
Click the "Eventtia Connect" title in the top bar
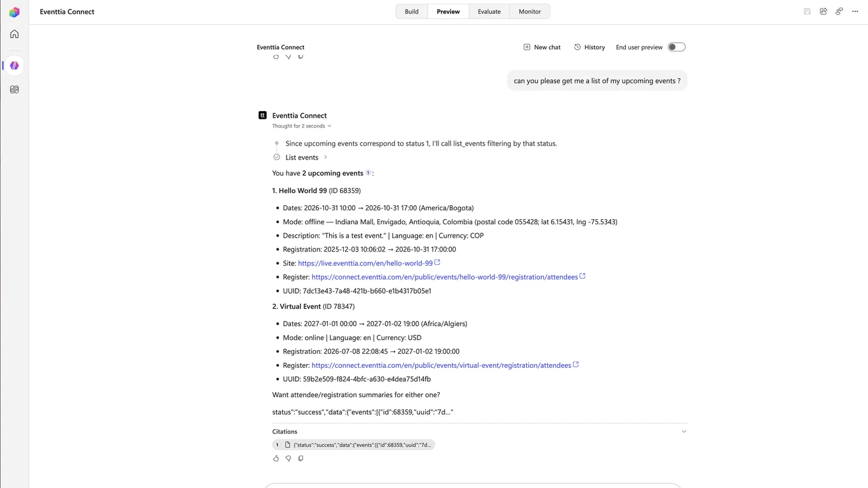67,11
